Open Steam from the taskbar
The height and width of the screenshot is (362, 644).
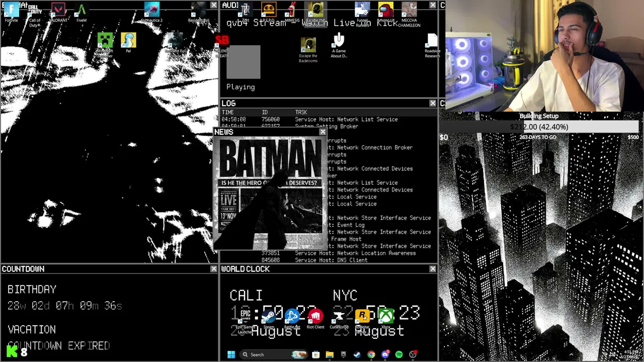357,354
